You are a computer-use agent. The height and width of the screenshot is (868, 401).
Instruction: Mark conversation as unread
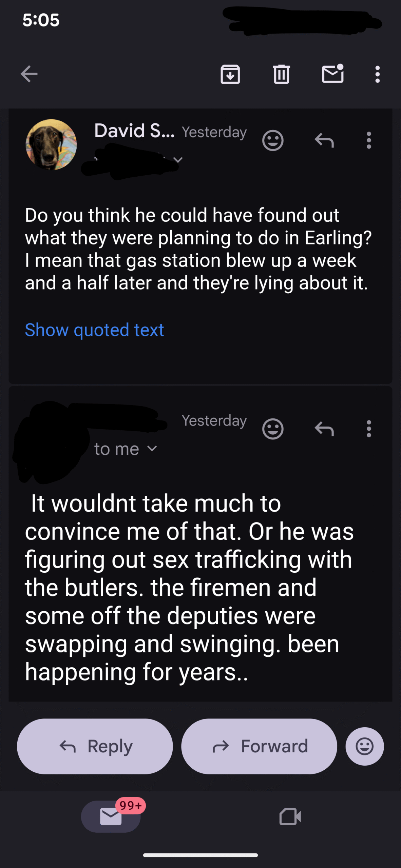coord(332,74)
